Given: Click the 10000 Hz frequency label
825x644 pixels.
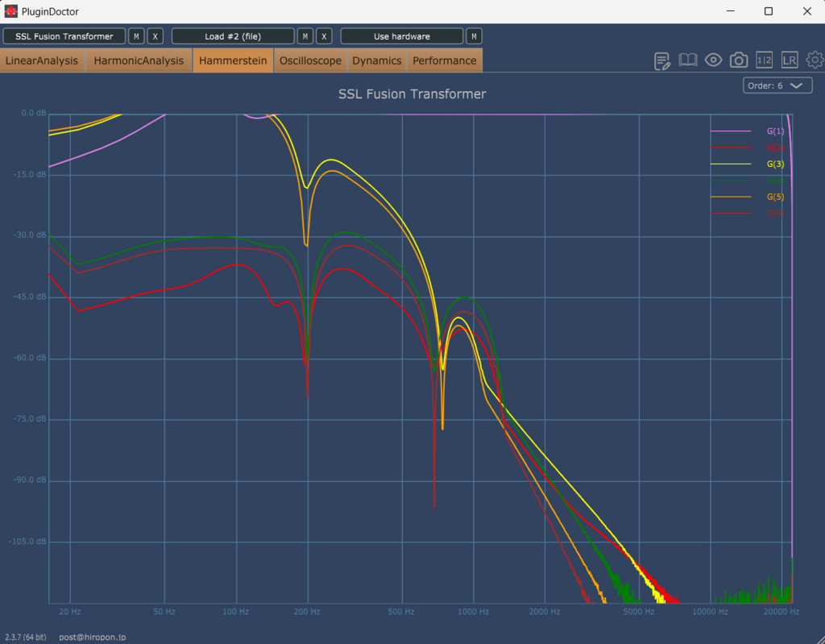Looking at the screenshot, I should tap(711, 611).
